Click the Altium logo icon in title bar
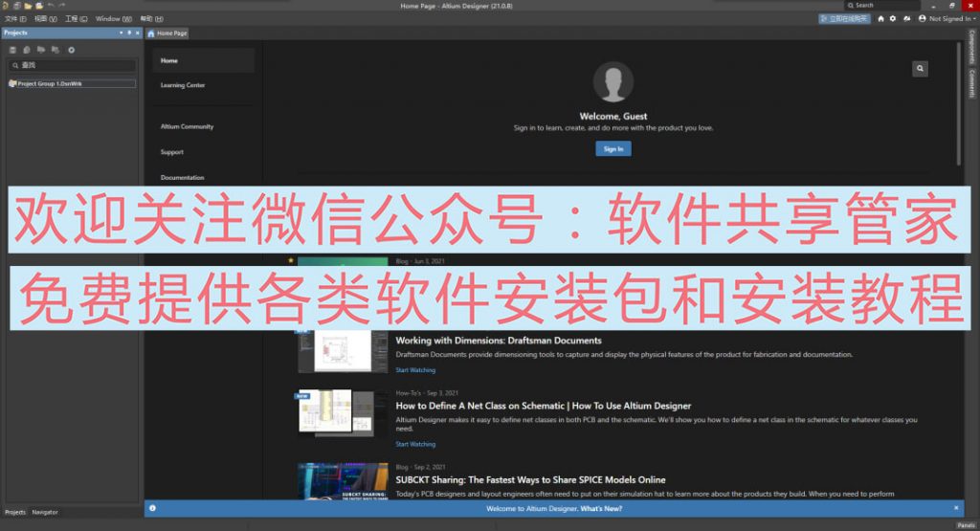This screenshot has width=980, height=531. [5, 6]
